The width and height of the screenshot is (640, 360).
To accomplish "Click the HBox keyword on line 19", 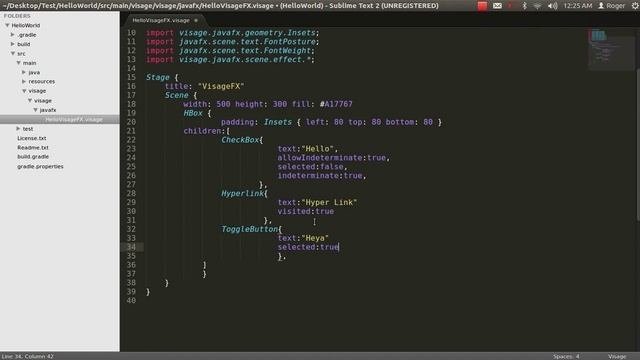I will pyautogui.click(x=193, y=113).
